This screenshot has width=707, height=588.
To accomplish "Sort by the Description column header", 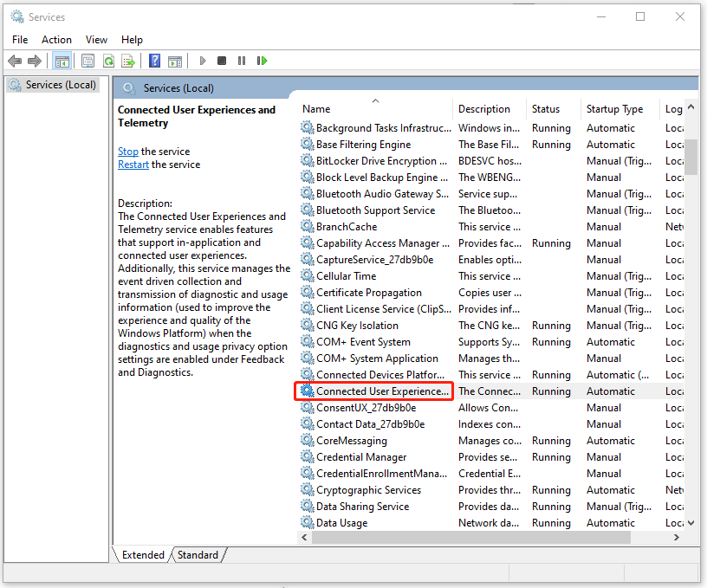I will [490, 108].
